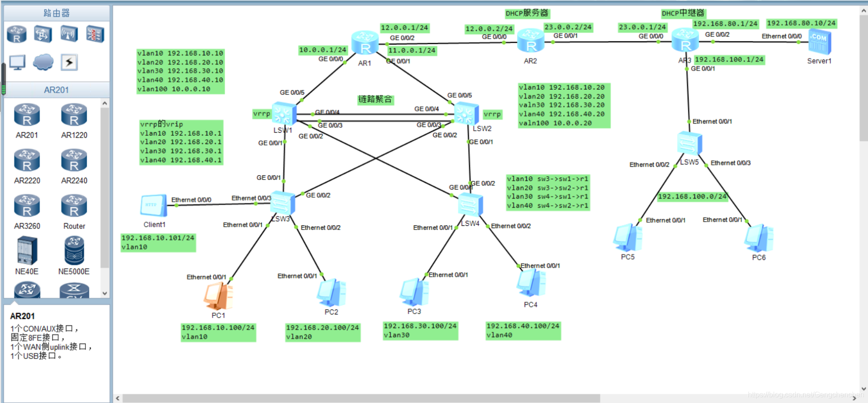This screenshot has height=403, width=868.
Task: Select the PC terminal category icon
Action: [x=17, y=62]
